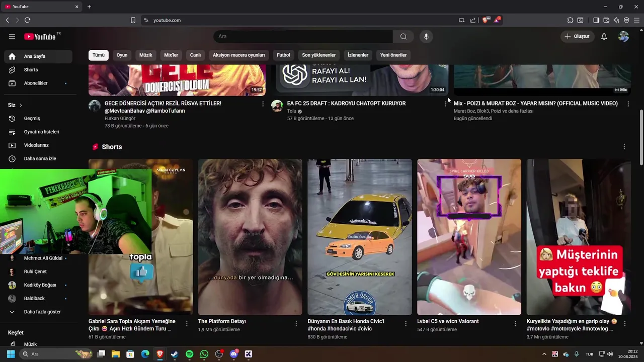Open Brave Leo AI sparkle icon

[x=616, y=20]
